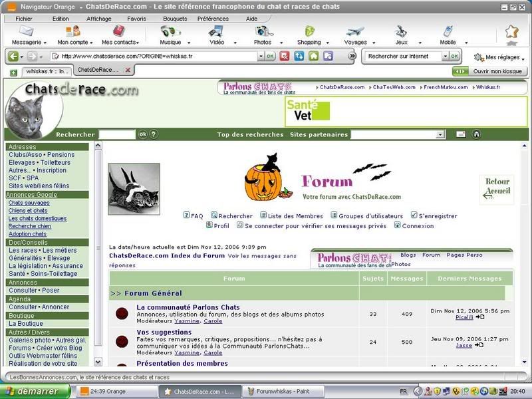
Task: Click the red stop loading icon
Action: 285,56
